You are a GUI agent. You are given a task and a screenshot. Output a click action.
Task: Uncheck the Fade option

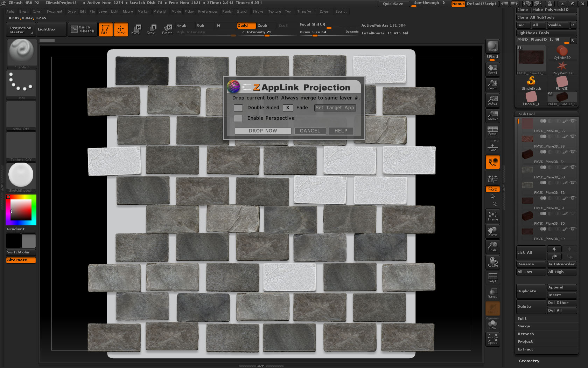288,108
